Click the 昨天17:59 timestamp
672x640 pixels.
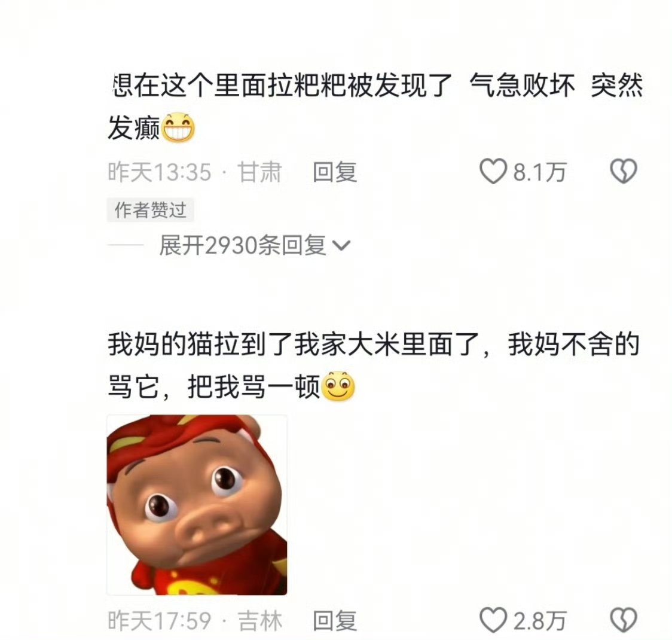(160, 620)
